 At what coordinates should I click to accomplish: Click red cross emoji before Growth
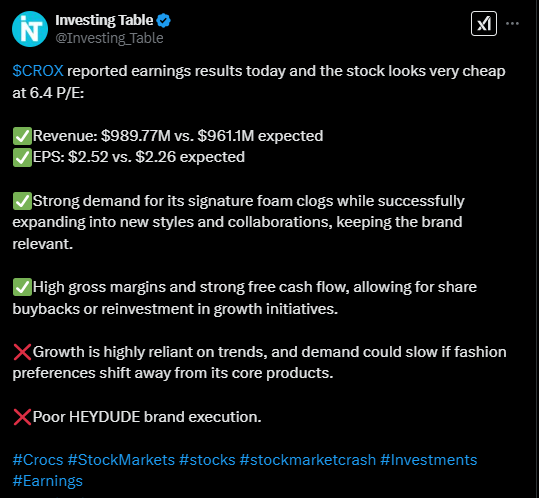[22, 352]
